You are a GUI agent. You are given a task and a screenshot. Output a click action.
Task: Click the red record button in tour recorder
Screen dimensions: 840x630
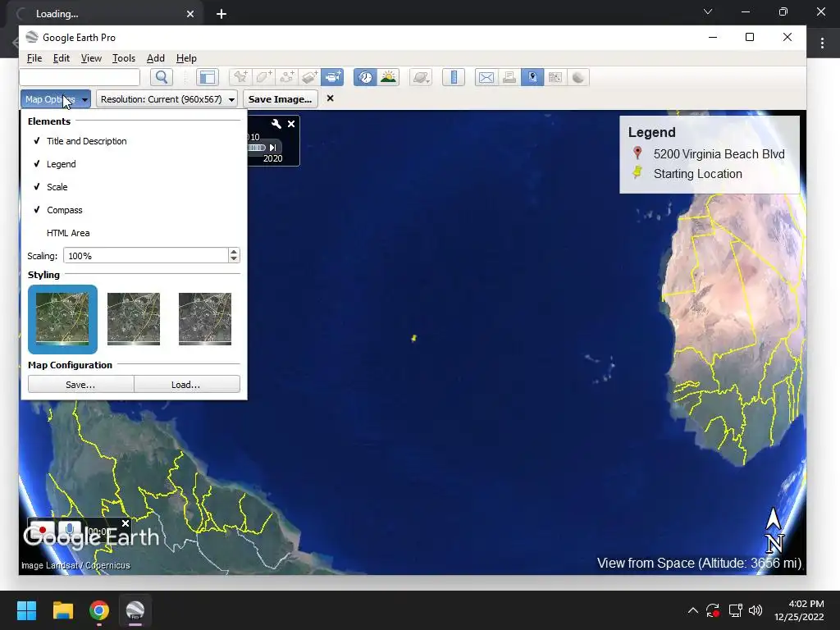43,530
